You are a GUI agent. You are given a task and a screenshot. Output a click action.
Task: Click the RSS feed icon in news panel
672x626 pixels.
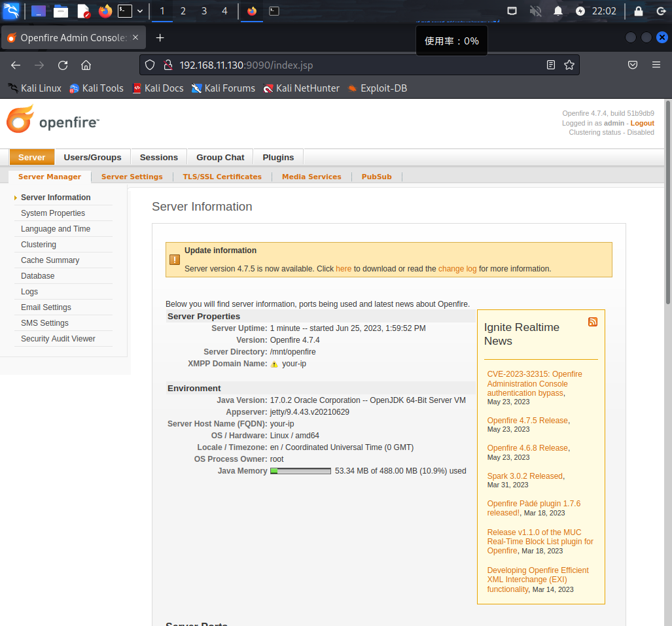click(593, 322)
